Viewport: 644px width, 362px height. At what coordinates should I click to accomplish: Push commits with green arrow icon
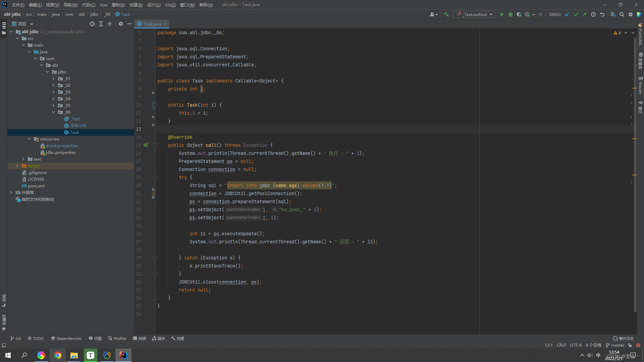(585, 14)
